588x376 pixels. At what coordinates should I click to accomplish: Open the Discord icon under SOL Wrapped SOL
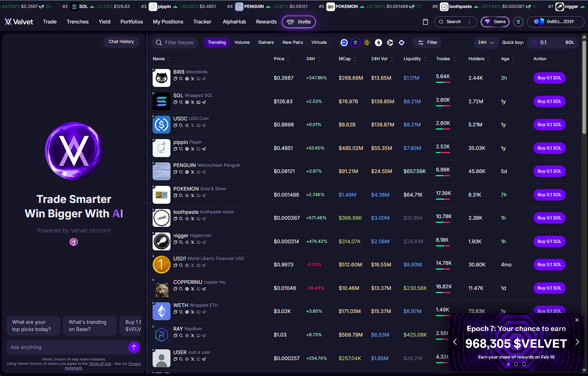pos(198,102)
